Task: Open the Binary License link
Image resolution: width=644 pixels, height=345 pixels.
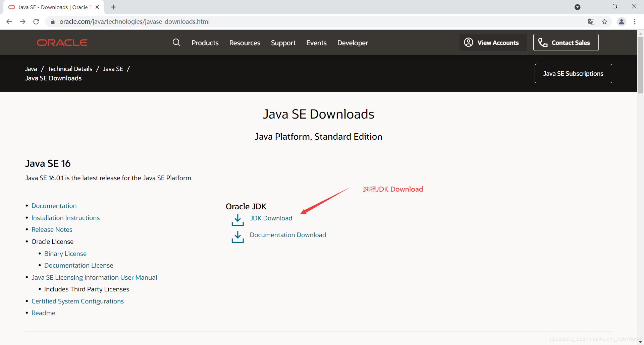Action: click(x=65, y=254)
